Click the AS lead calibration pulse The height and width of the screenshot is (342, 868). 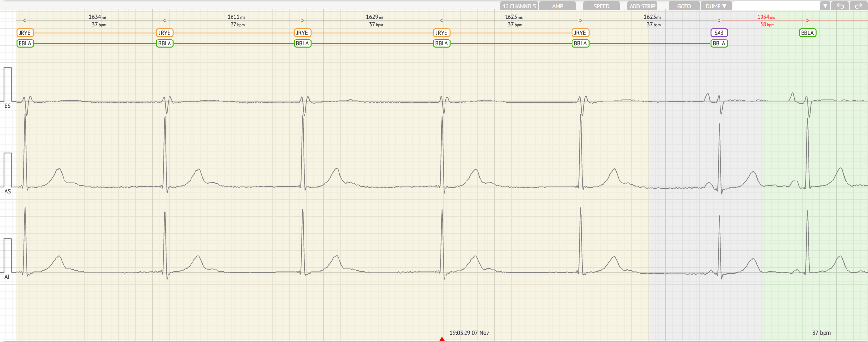coord(8,170)
